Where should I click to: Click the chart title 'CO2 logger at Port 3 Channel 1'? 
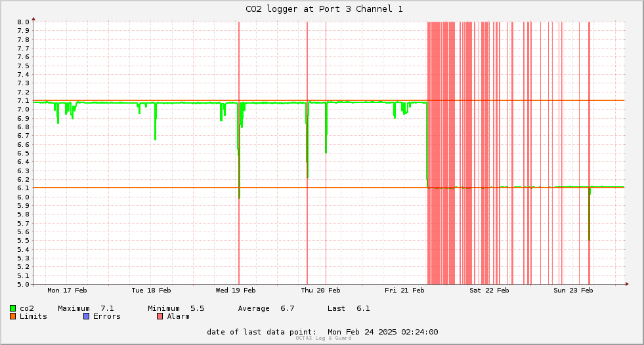(x=324, y=9)
